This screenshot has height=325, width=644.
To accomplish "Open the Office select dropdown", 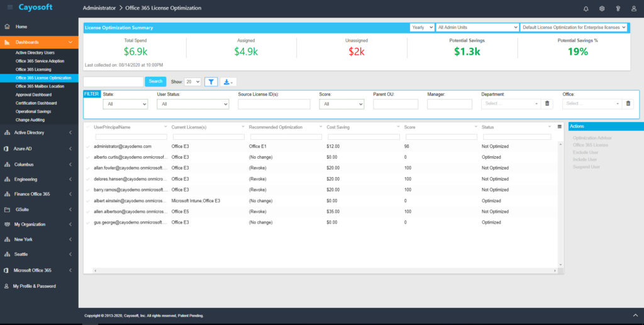I will coord(592,104).
